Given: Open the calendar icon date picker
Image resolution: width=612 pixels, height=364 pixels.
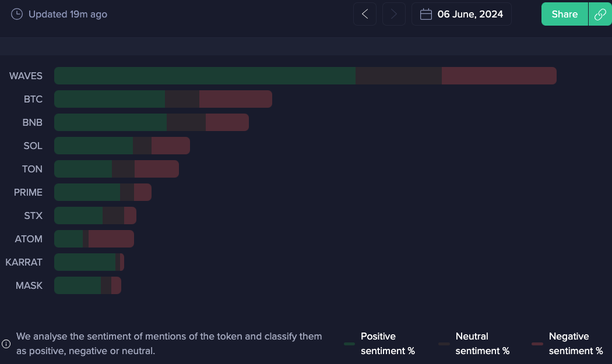Looking at the screenshot, I should tap(426, 15).
